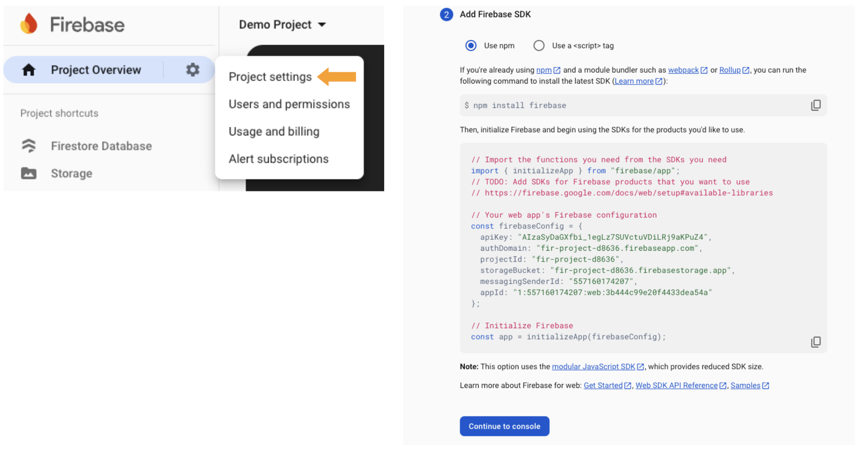This screenshot has height=454, width=868.
Task: Click the storageBucket line in the config
Action: [607, 270]
